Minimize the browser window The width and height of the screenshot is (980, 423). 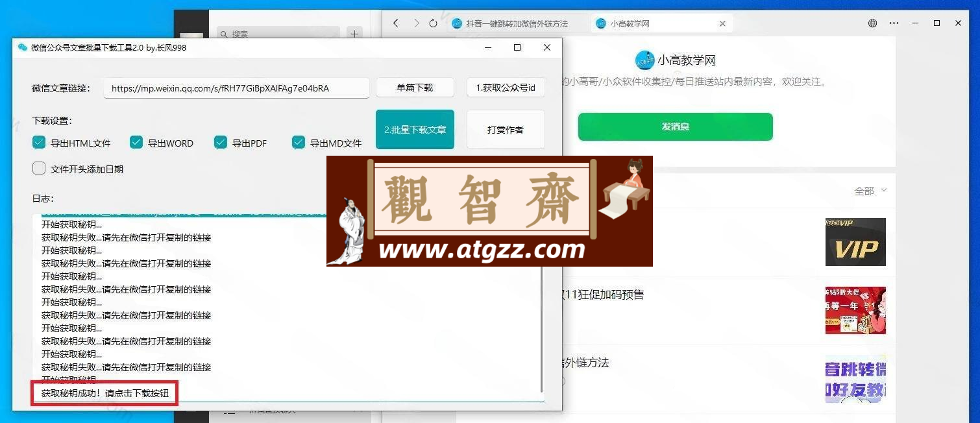916,23
